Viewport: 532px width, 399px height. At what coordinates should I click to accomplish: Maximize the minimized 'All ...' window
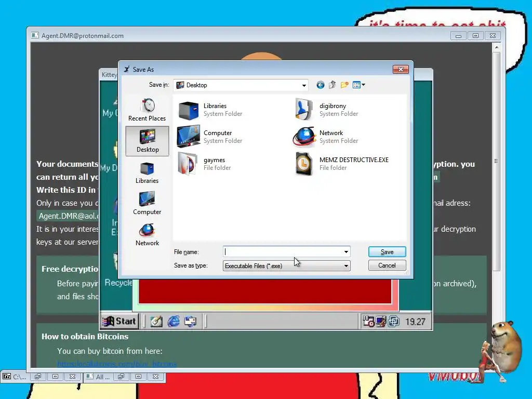pos(138,377)
